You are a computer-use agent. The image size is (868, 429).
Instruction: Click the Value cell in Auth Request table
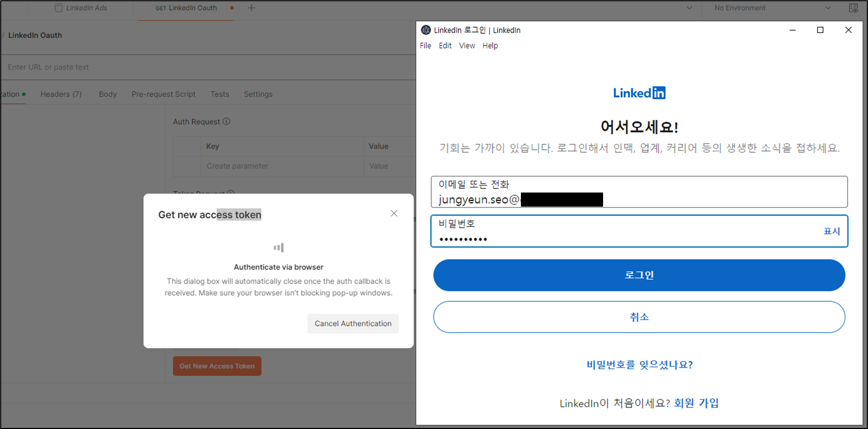(x=390, y=166)
